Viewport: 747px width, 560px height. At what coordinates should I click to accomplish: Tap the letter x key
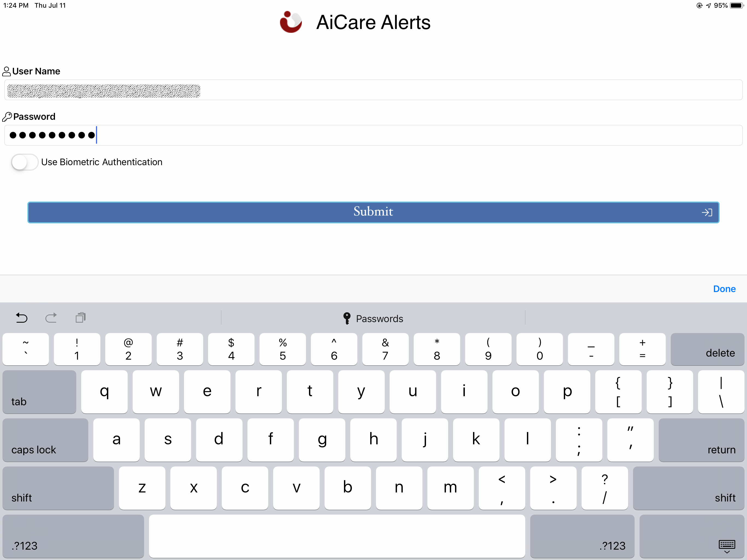[x=194, y=488]
